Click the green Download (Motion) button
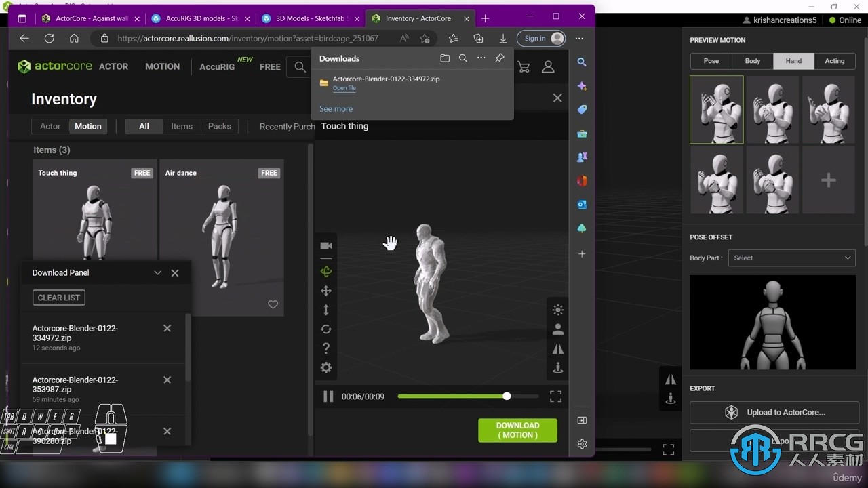 [x=517, y=430]
